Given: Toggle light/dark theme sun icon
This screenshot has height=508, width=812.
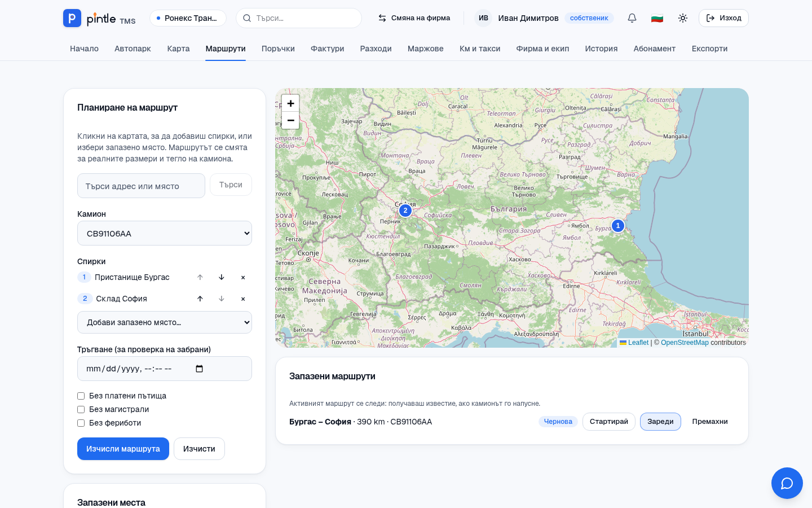Looking at the screenshot, I should tap(683, 18).
